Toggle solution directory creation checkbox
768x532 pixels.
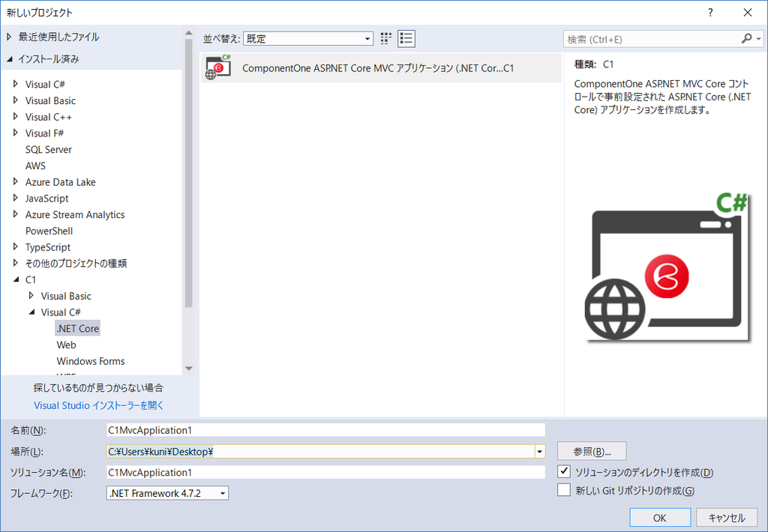[564, 471]
